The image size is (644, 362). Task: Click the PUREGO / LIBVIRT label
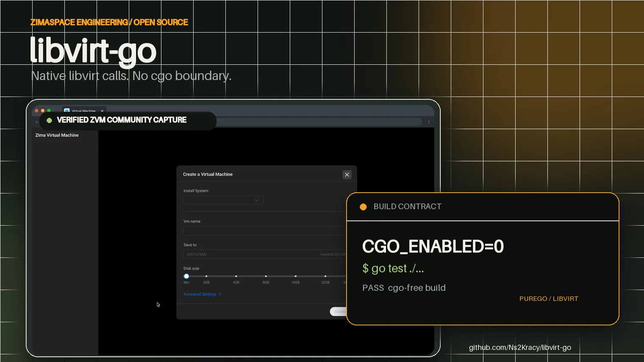[549, 299]
